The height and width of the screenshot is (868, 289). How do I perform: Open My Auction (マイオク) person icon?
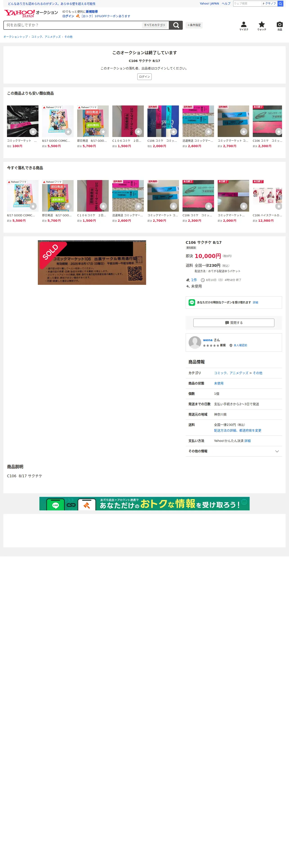[x=244, y=26]
